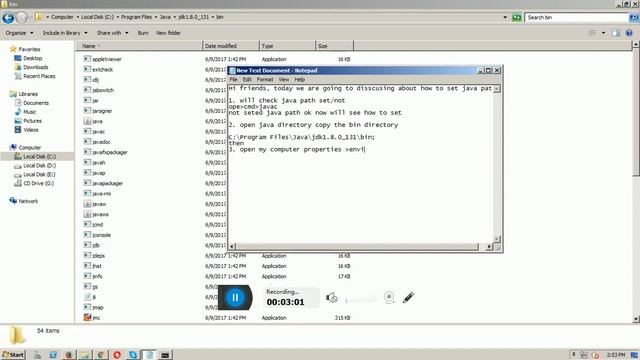Open the Start menu
Image resolution: width=640 pixels, height=360 pixels.
[13, 355]
